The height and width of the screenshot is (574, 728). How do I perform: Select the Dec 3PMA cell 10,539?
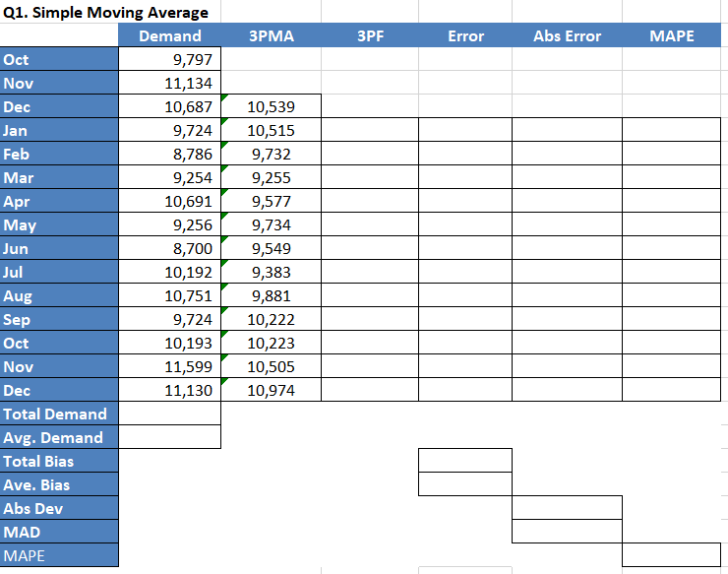[272, 106]
